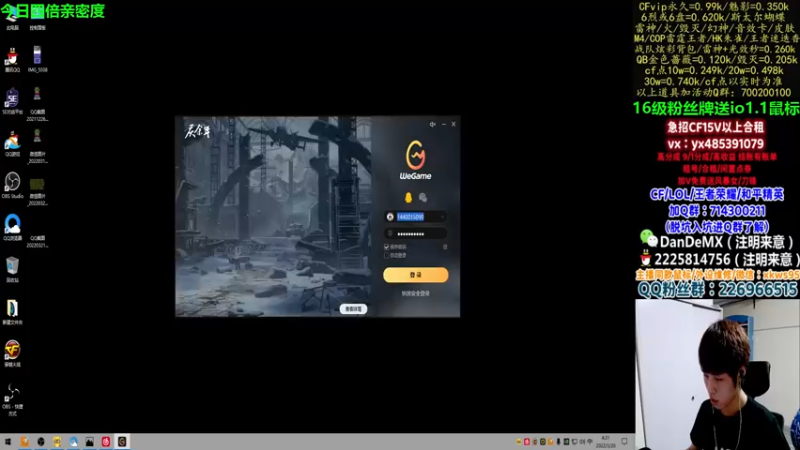This screenshot has height=450, width=800.
Task: Uncheck the remember password checkbox
Action: click(387, 247)
